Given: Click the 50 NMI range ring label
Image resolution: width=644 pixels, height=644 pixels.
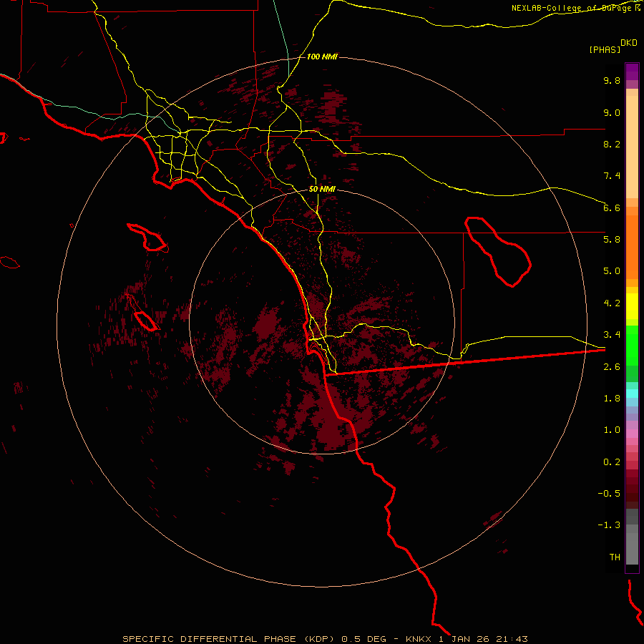Looking at the screenshot, I should click(322, 189).
